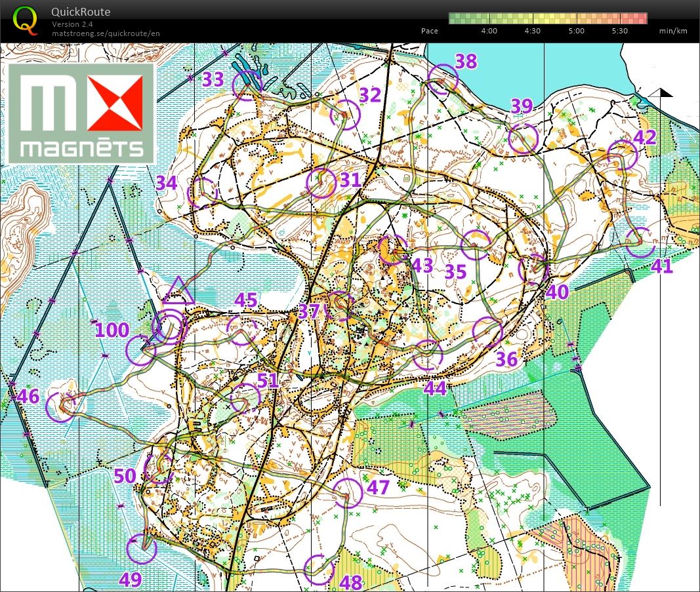The image size is (700, 592).
Task: Click the control circle for number 34
Action: pyautogui.click(x=202, y=193)
